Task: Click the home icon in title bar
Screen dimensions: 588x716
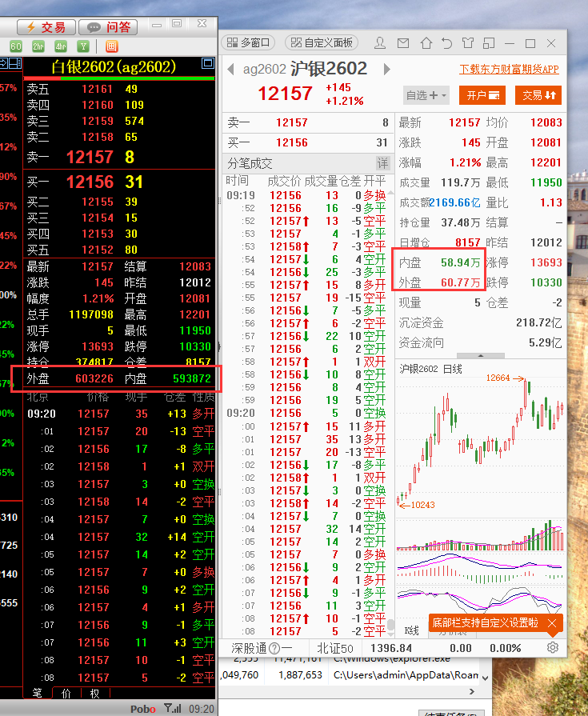Action: point(426,42)
